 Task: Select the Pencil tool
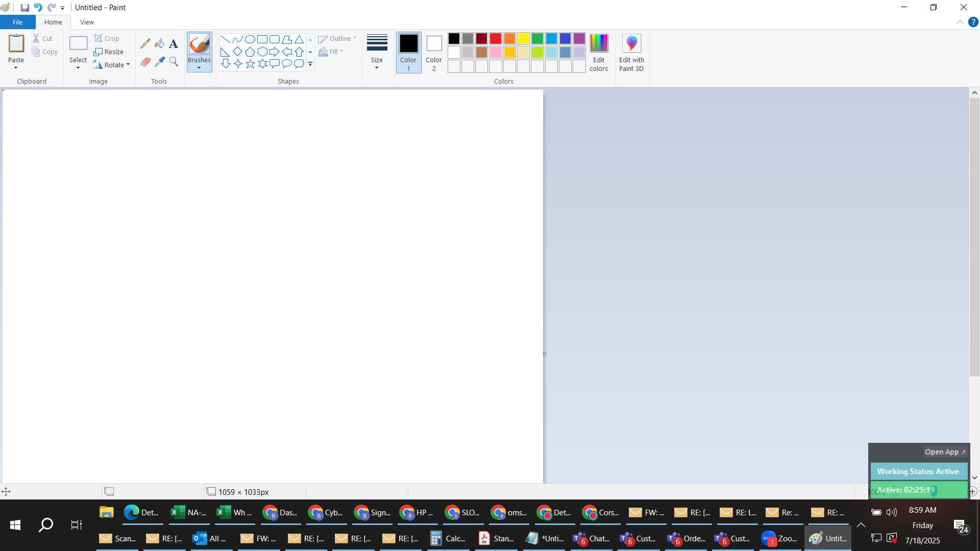[x=145, y=44]
